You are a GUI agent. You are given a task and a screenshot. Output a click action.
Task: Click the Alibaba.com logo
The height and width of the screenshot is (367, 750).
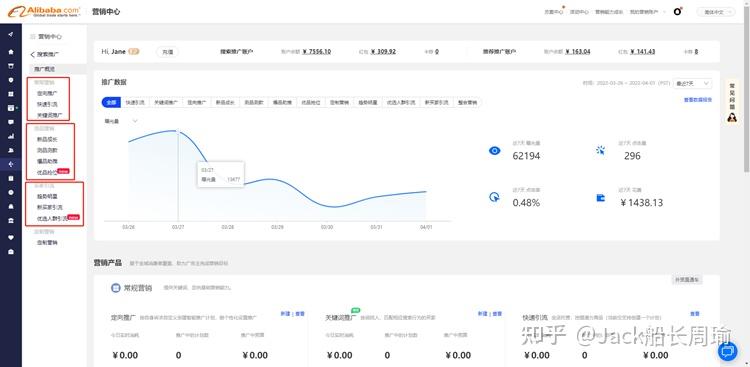click(44, 11)
